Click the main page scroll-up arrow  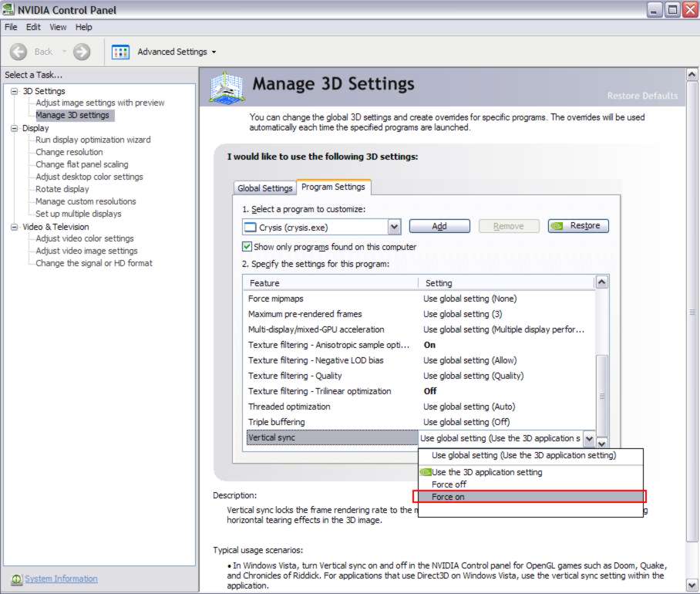click(x=692, y=75)
